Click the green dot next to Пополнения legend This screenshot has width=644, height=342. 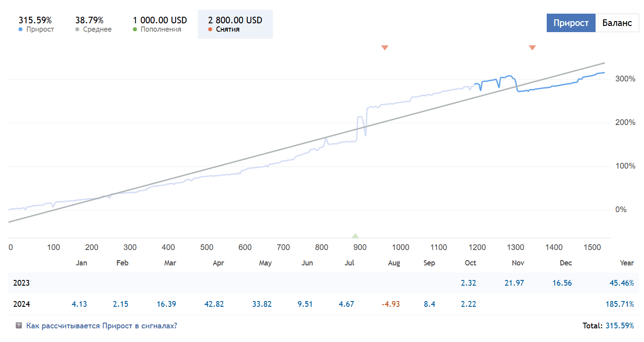click(x=135, y=29)
